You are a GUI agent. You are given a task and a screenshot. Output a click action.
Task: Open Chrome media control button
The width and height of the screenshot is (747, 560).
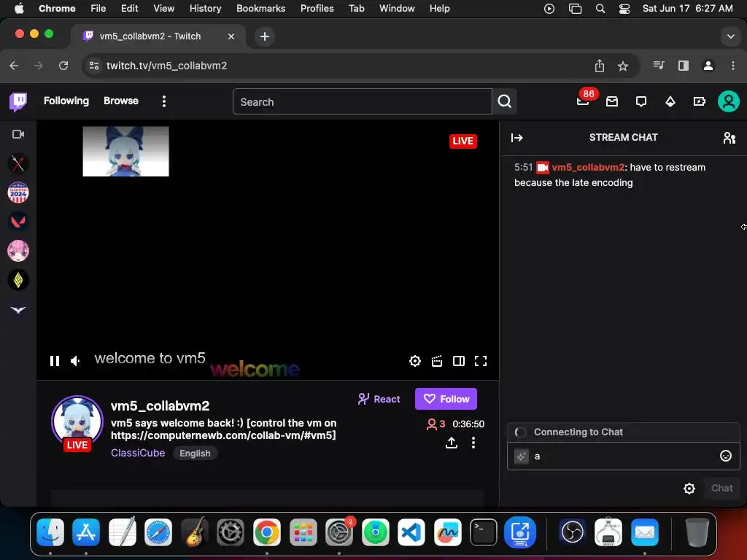point(659,66)
